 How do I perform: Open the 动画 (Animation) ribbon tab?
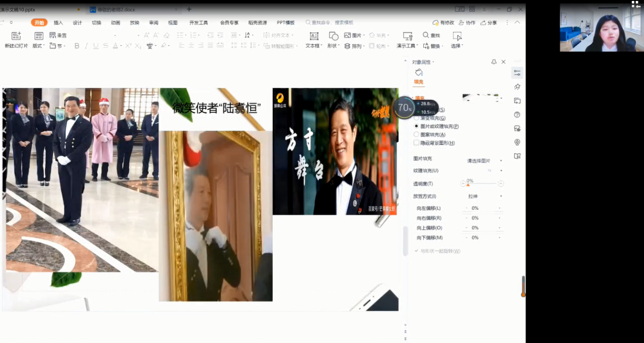click(115, 22)
